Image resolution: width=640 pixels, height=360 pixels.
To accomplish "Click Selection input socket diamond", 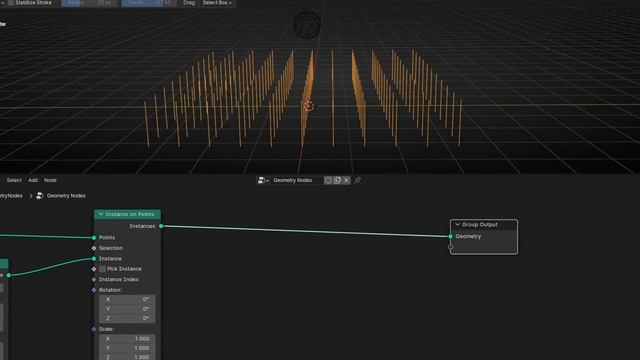I will click(94, 248).
